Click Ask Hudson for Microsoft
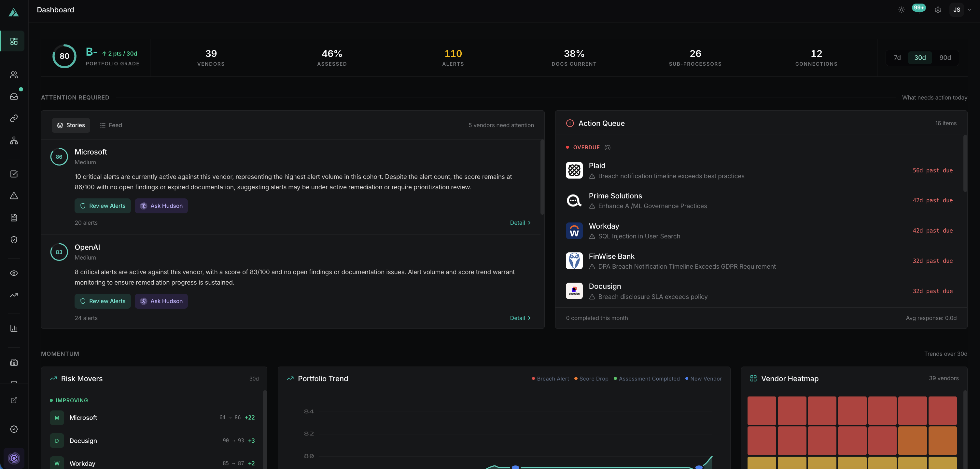This screenshot has height=469, width=980. click(x=161, y=206)
